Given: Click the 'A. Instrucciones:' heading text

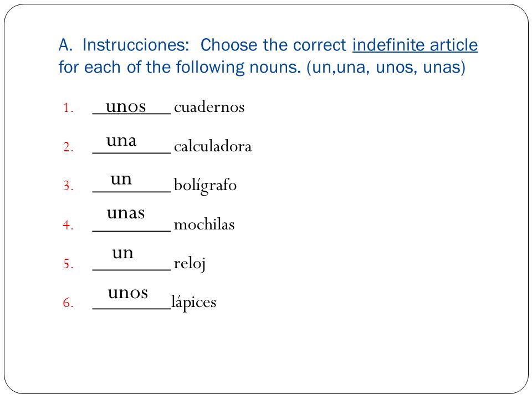Looking at the screenshot, I should pos(124,45).
